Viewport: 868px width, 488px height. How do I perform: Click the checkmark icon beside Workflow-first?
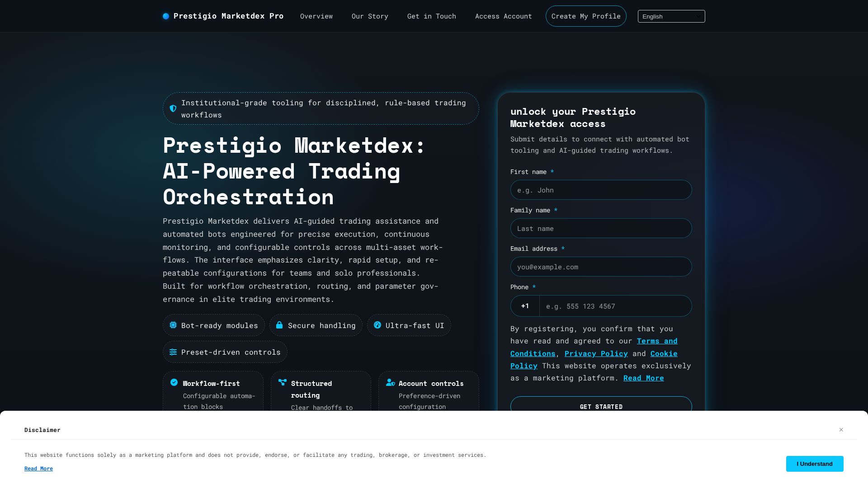[x=174, y=382]
